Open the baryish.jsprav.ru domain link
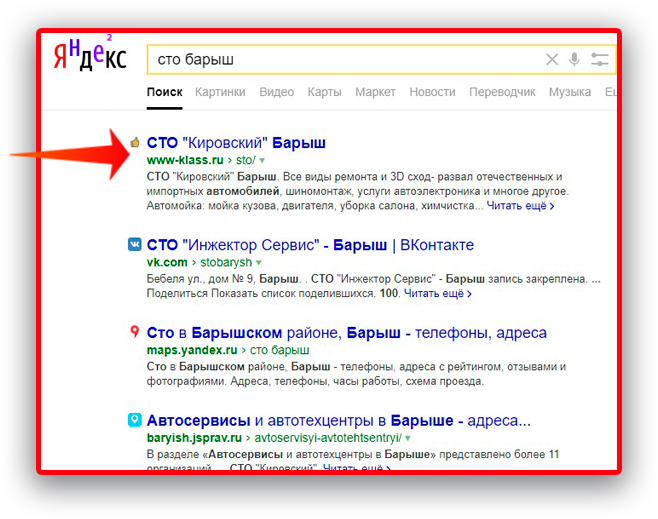 pos(194,438)
